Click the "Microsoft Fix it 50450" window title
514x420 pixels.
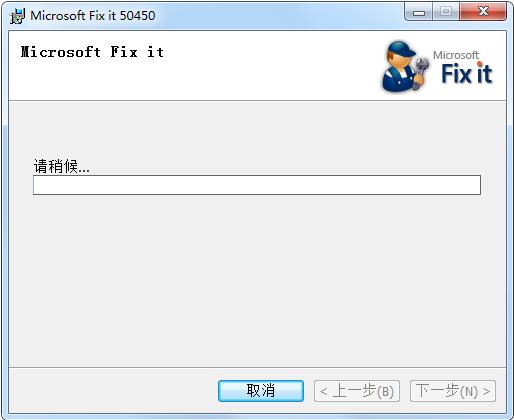93,16
